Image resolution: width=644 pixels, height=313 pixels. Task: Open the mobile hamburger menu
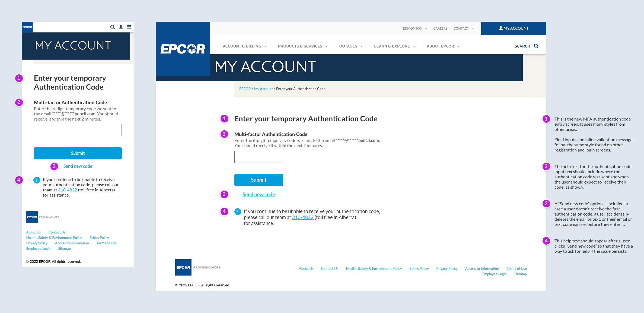pyautogui.click(x=129, y=27)
